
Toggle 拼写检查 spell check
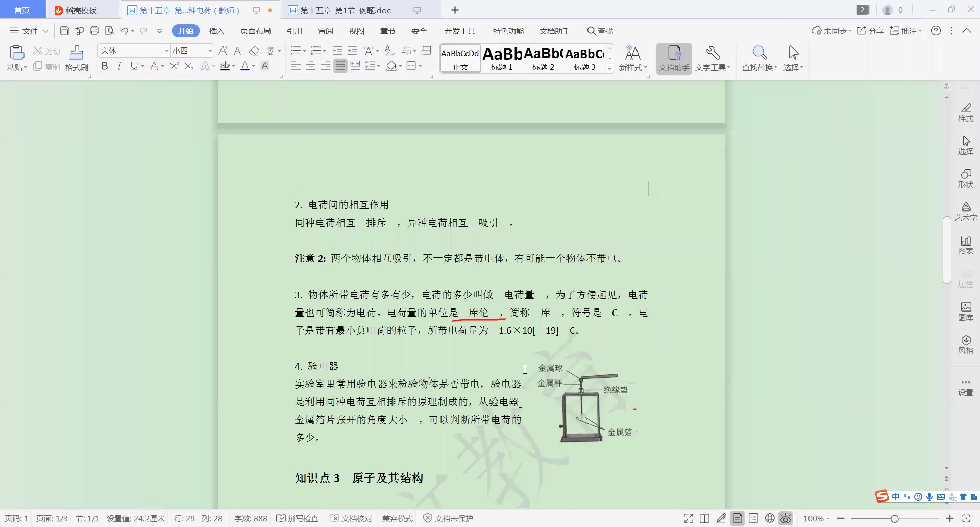298,518
